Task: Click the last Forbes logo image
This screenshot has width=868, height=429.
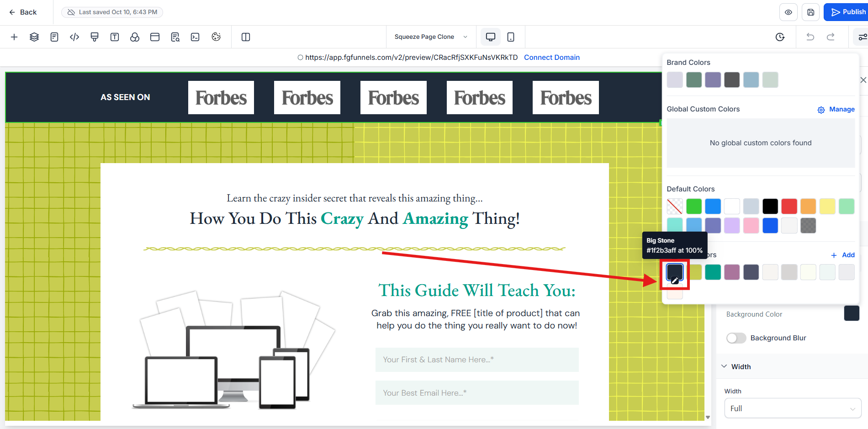Action: coord(566,98)
